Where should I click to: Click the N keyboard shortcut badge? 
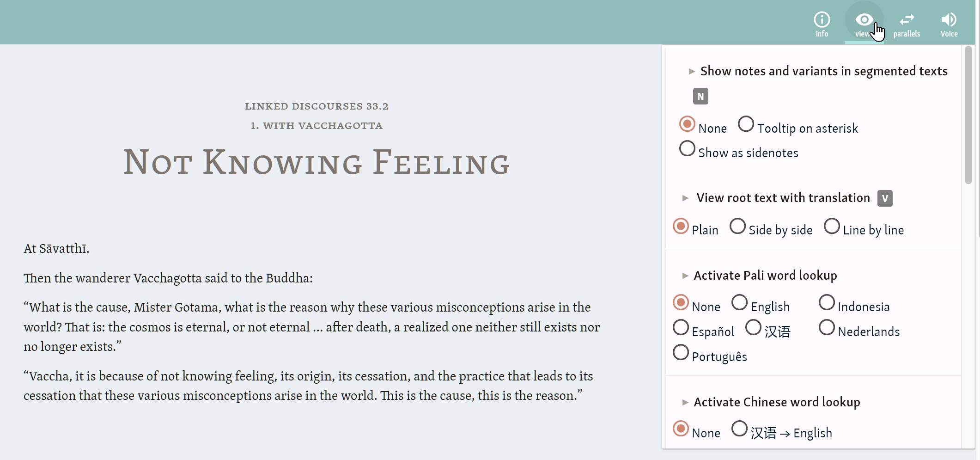(x=700, y=96)
